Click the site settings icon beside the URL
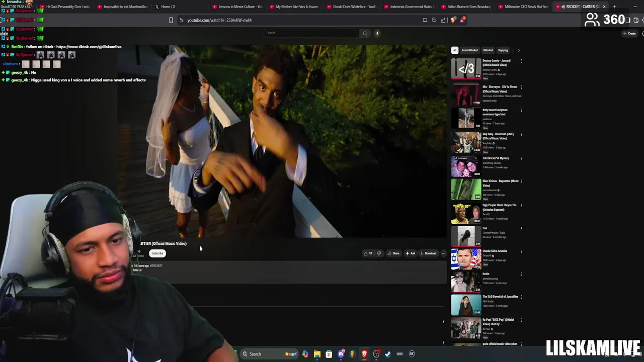The image size is (644, 362). [181, 20]
